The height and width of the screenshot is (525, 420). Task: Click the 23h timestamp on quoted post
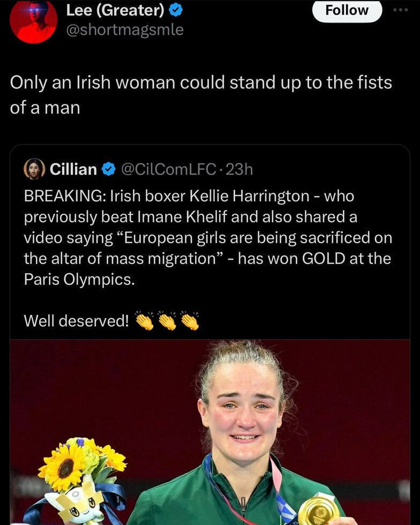(239, 169)
